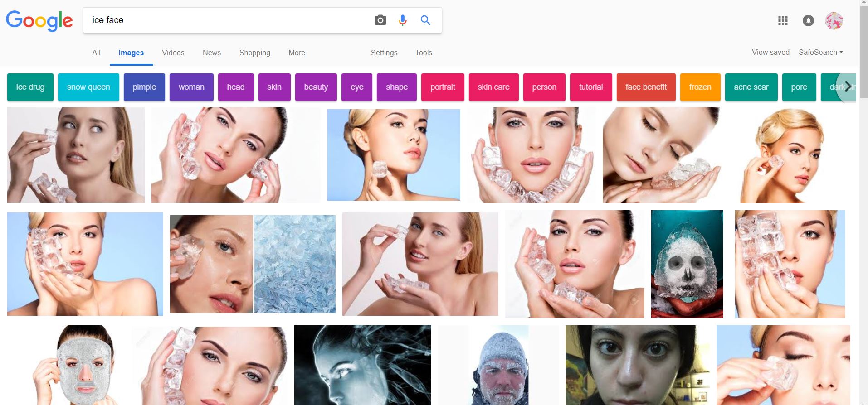
Task: Open the account profile avatar
Action: coord(834,21)
